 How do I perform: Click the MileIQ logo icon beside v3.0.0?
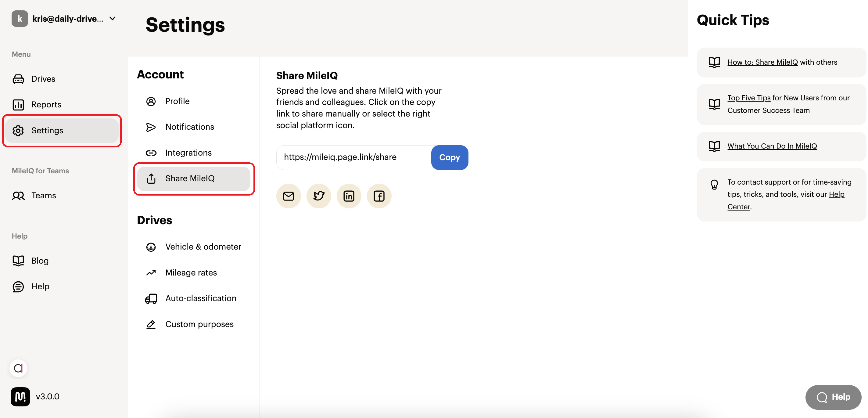click(20, 397)
